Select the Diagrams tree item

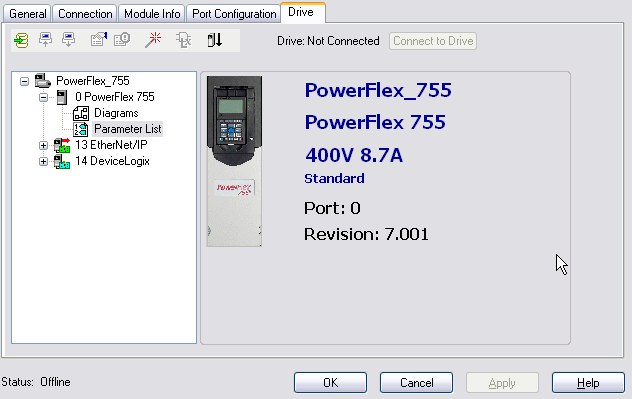(x=116, y=113)
